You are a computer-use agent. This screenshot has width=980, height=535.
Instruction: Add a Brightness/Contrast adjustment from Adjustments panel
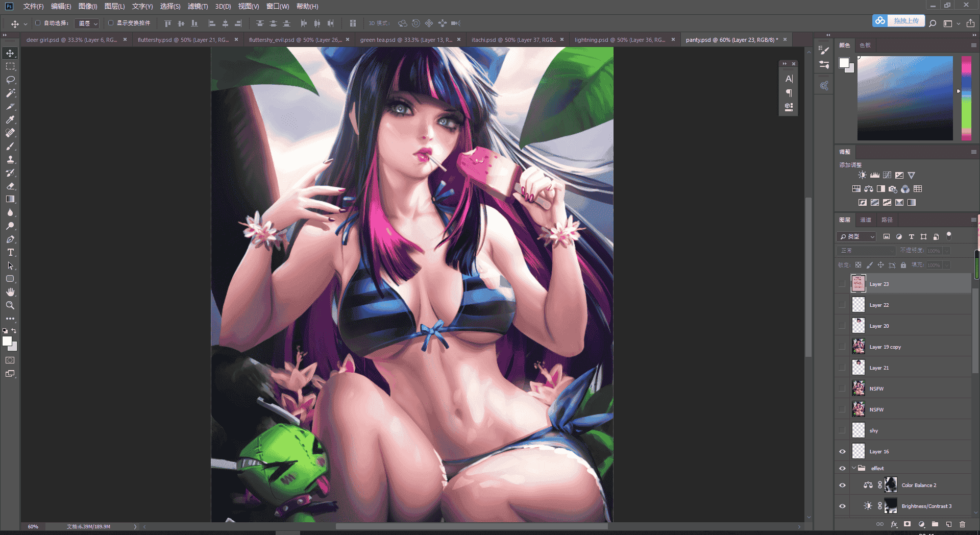pos(862,175)
